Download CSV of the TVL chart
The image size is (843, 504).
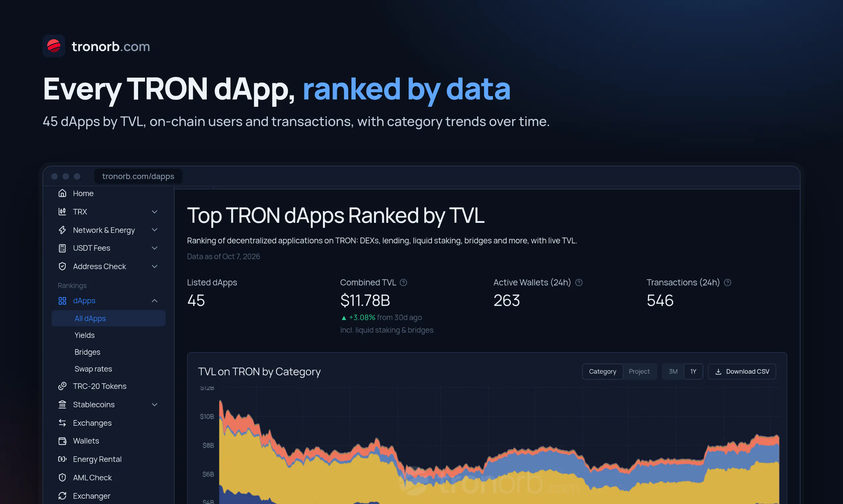tap(742, 372)
